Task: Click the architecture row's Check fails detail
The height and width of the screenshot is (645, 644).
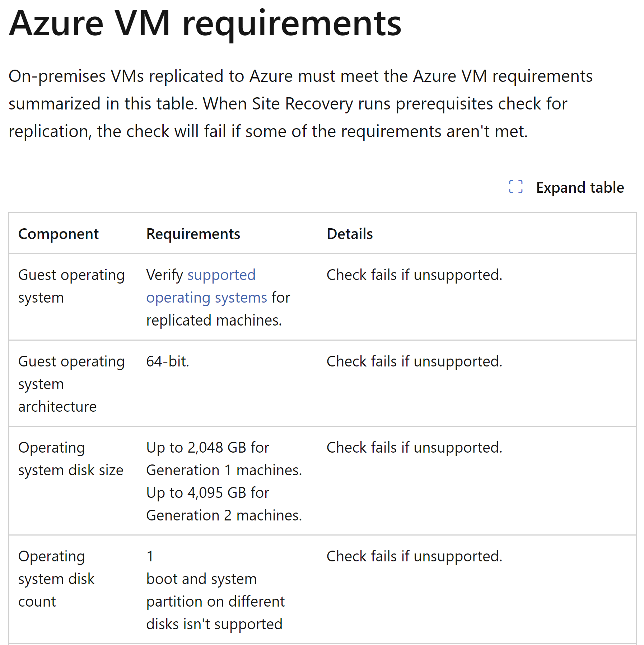Action: 414,362
